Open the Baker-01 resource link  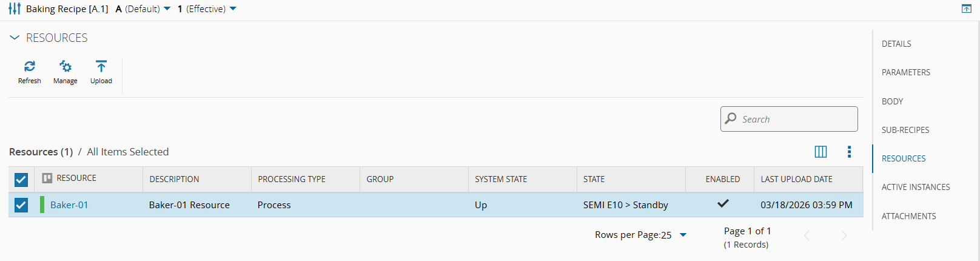[69, 205]
